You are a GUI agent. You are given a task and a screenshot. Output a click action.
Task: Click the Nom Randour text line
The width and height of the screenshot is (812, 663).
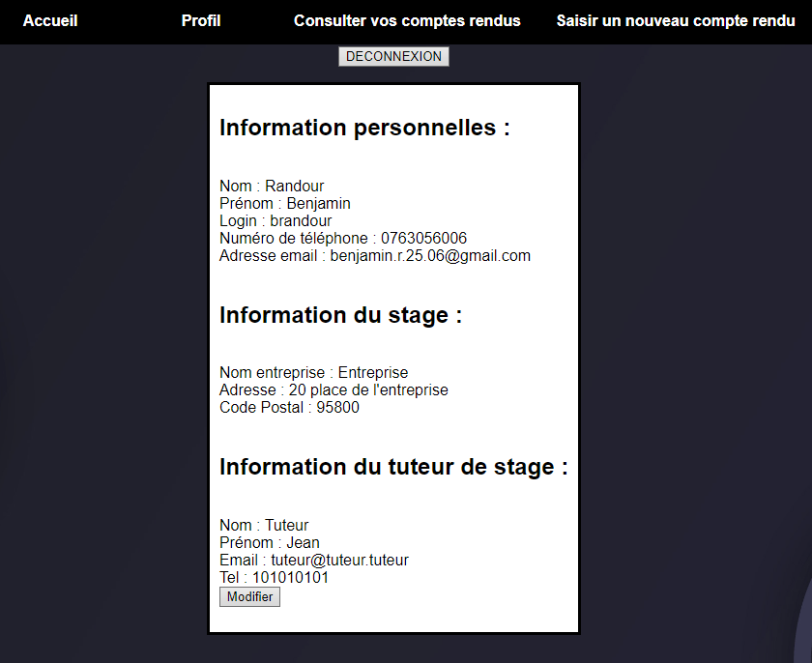click(x=272, y=187)
